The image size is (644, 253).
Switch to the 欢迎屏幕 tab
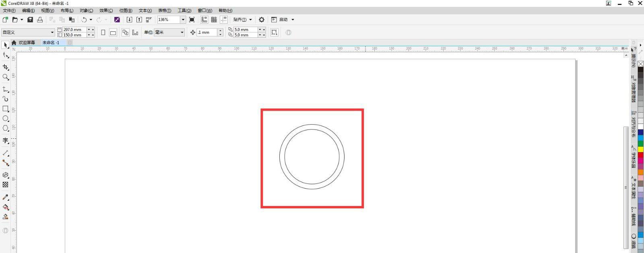(27, 43)
